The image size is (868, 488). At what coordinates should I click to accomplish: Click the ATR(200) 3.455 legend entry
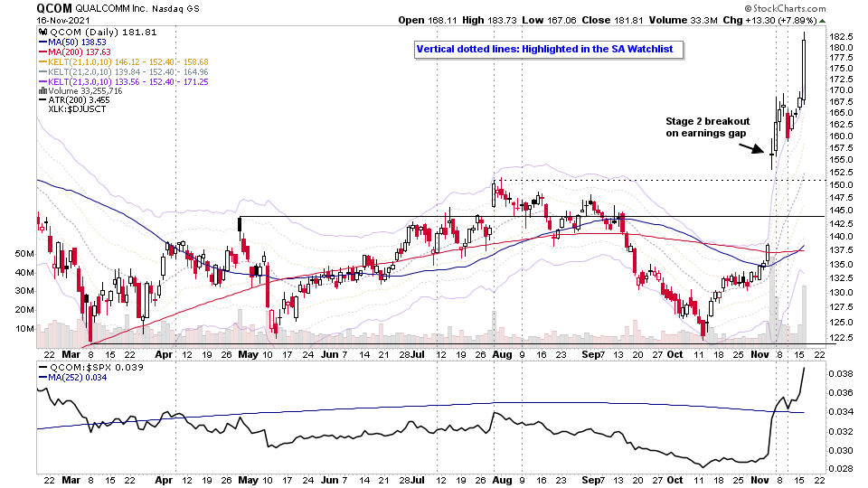(74, 100)
